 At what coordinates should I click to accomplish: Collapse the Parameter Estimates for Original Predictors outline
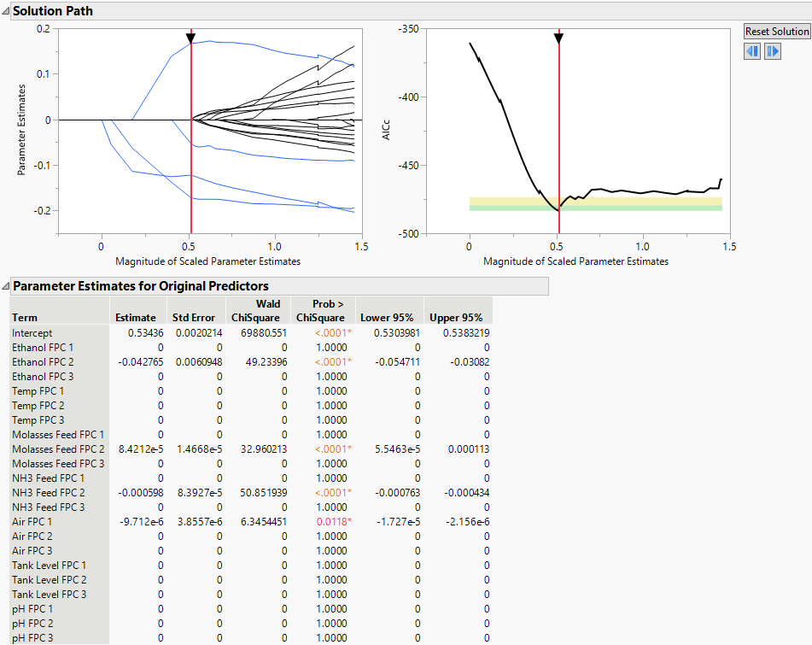tap(7, 286)
